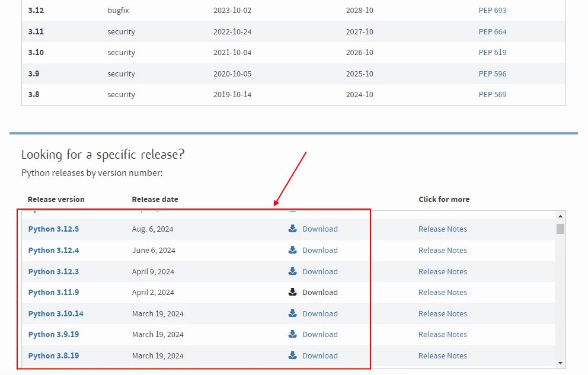Click the 'bugfix' status cell
The width and height of the screenshot is (588, 375).
(118, 11)
